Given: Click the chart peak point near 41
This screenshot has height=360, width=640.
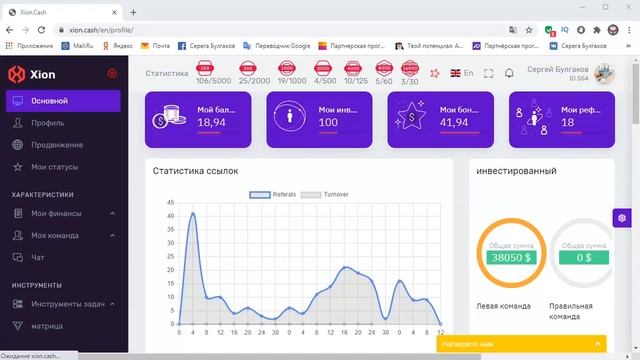Looking at the screenshot, I should [193, 213].
